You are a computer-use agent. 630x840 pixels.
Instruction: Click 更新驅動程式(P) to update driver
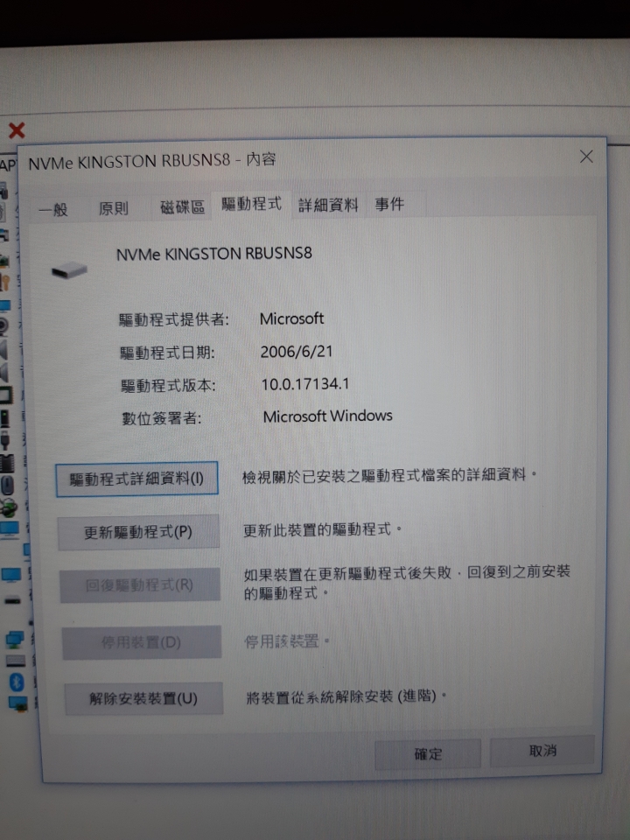(138, 532)
